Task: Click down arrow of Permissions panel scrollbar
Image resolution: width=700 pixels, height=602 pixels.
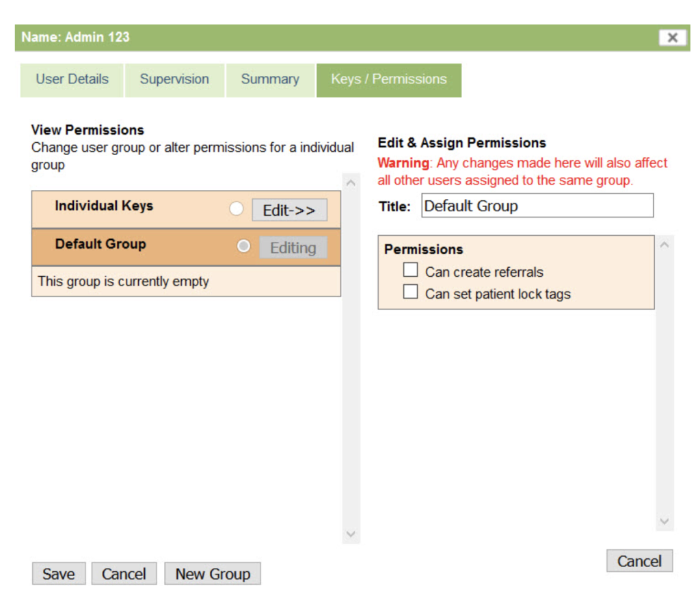Action: (x=664, y=521)
